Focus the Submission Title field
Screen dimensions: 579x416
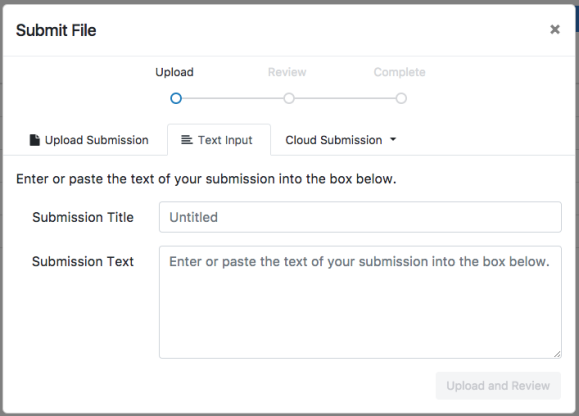(360, 217)
